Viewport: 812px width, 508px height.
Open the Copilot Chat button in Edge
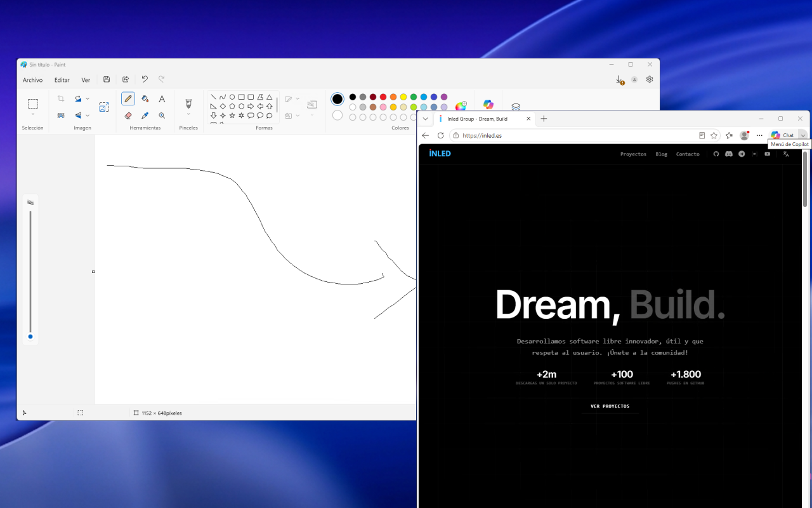point(782,135)
